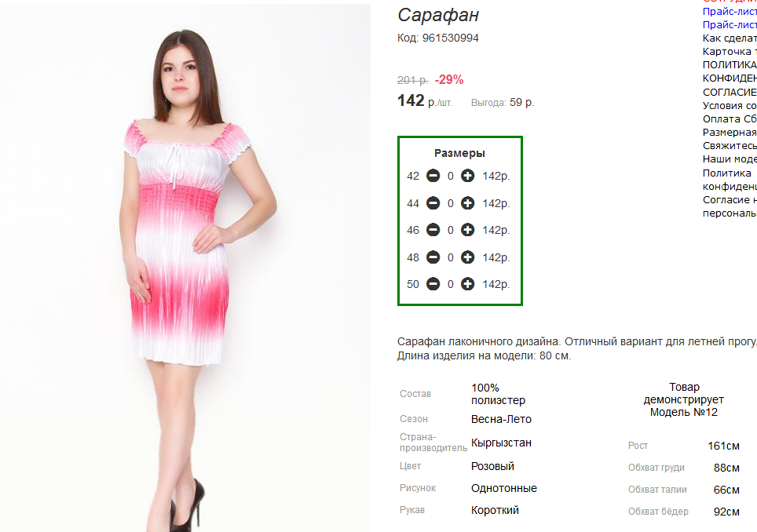Click the Сарафан product title
757x532 pixels.
coord(438,16)
